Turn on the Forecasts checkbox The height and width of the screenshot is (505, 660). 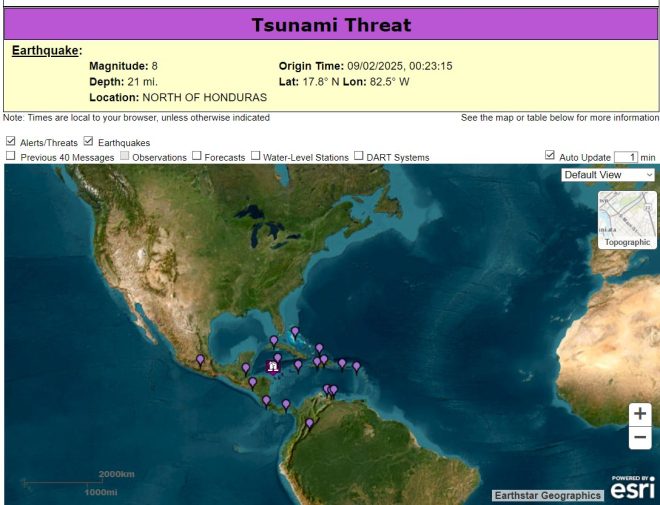coord(197,156)
